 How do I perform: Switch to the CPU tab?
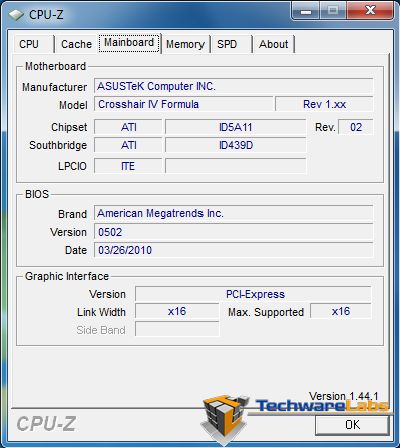[29, 44]
